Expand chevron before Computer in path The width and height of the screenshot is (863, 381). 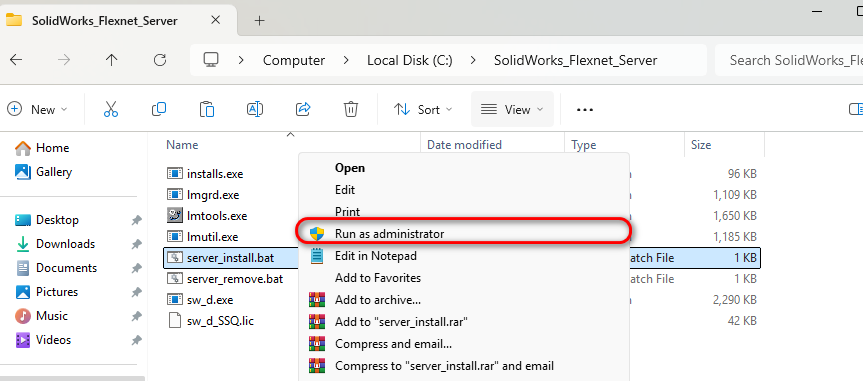(x=241, y=60)
